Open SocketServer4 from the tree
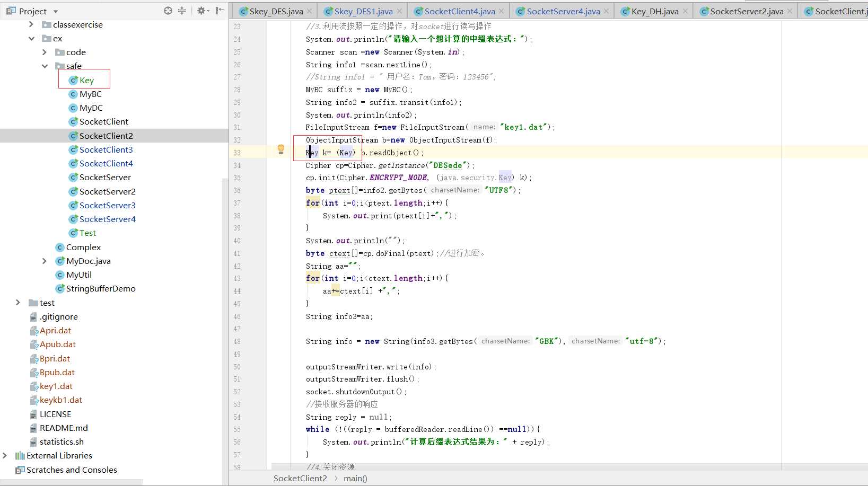This screenshot has height=486, width=868. (x=107, y=219)
